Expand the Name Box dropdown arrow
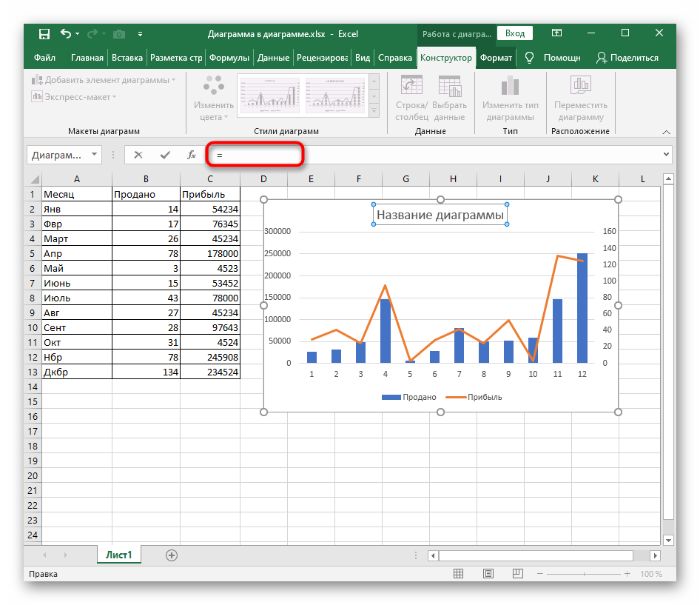Viewport: 700px width, 605px height. [94, 155]
